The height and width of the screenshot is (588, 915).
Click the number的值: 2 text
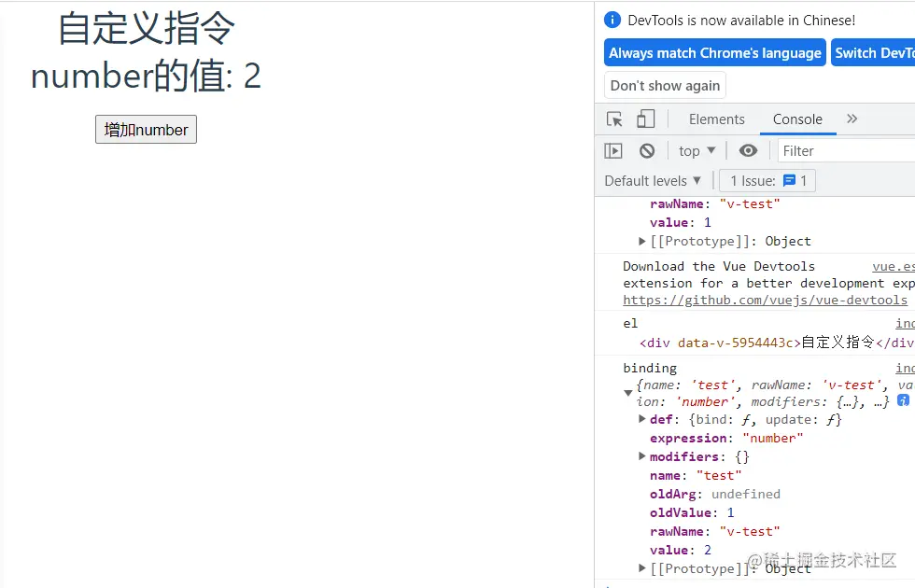coord(146,76)
